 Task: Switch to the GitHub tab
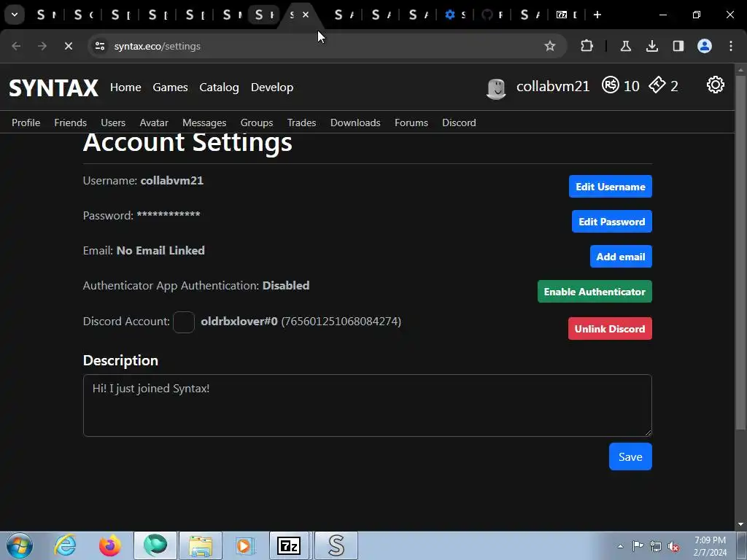492,15
